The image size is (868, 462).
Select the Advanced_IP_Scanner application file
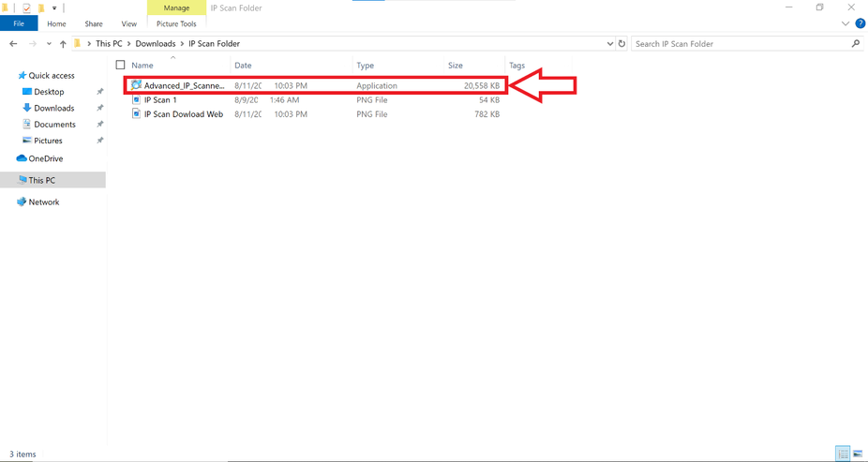point(184,85)
